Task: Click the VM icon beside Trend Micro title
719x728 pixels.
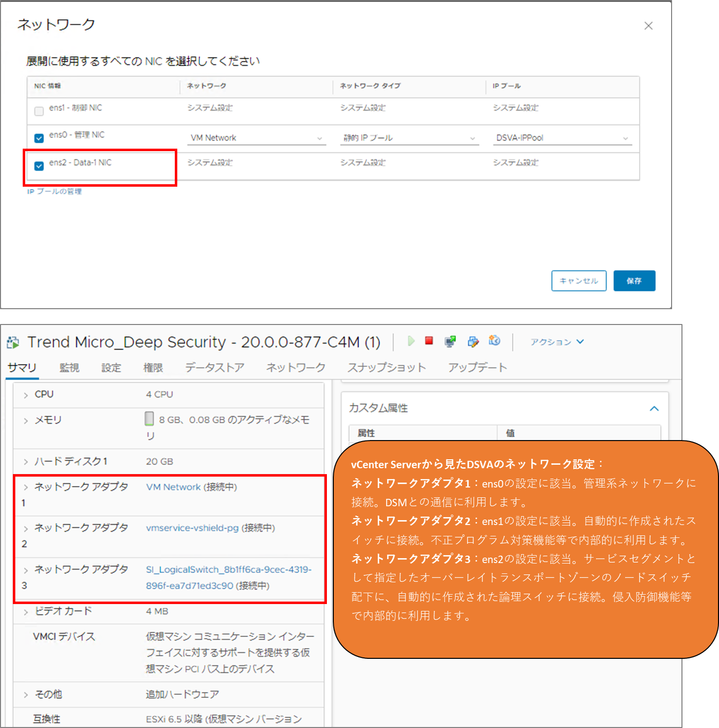Action: point(13,342)
